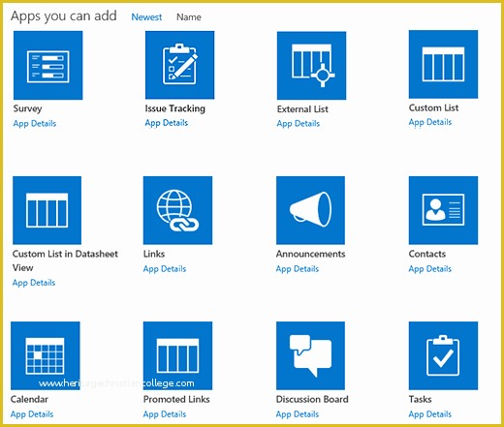View App Details under Links
The width and height of the screenshot is (504, 427).
(165, 269)
